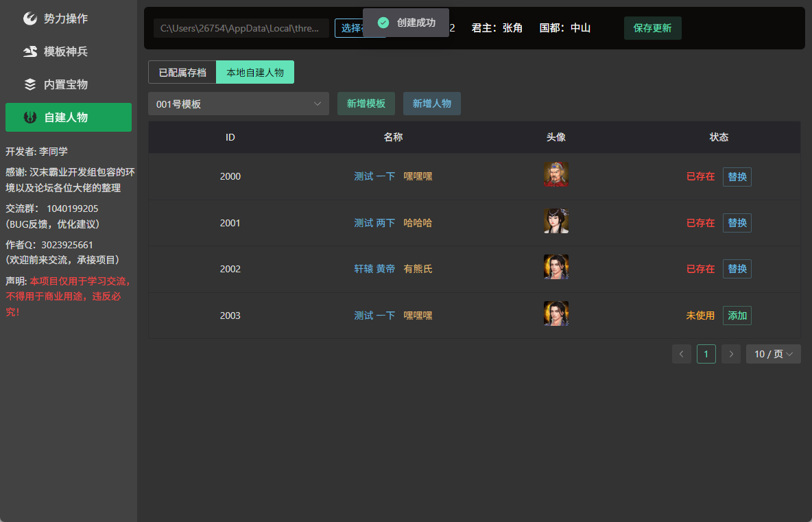This screenshot has height=522, width=812.
Task: Switch to the 已配属存档 tab
Action: coord(182,73)
